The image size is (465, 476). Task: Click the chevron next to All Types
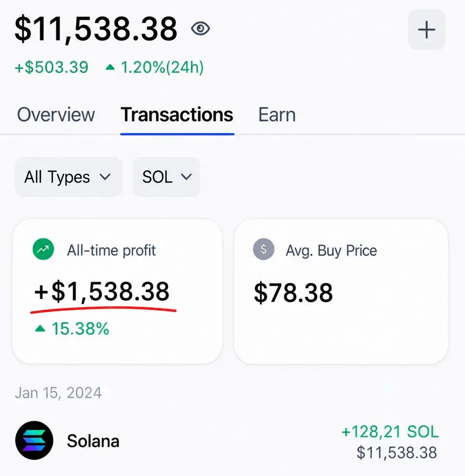click(x=105, y=177)
